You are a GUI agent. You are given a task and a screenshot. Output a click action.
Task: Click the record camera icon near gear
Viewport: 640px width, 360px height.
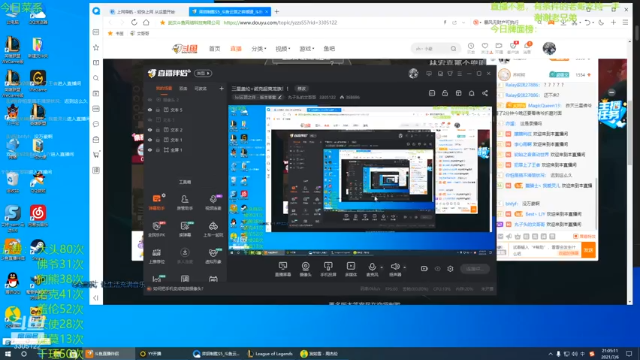click(424, 269)
